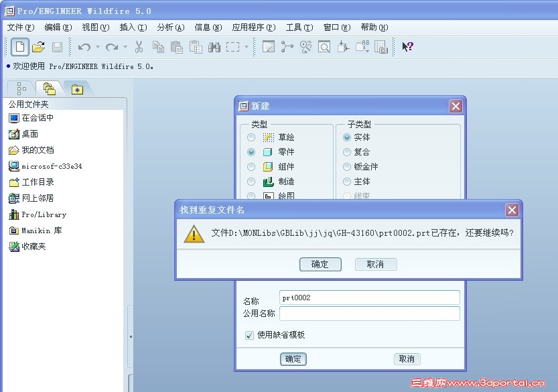Switch to the model tree navigator tab
Viewport: 558px width, 392px height.
pyautogui.click(x=21, y=88)
